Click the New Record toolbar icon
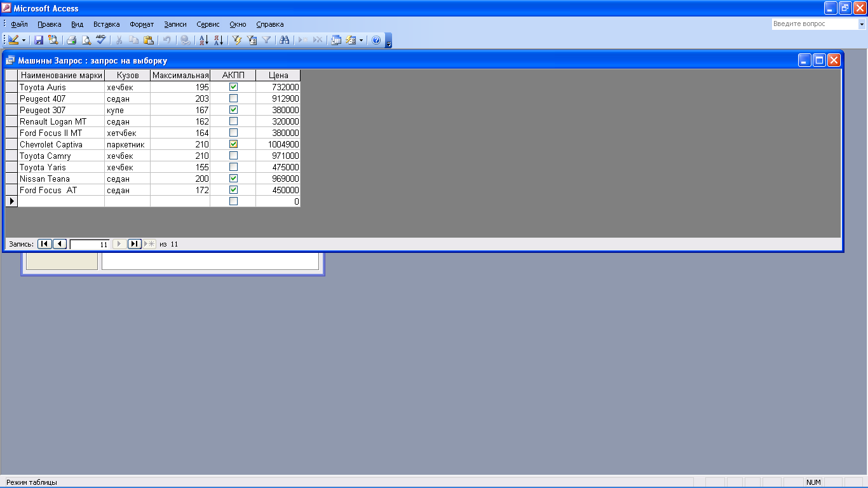 [x=303, y=40]
